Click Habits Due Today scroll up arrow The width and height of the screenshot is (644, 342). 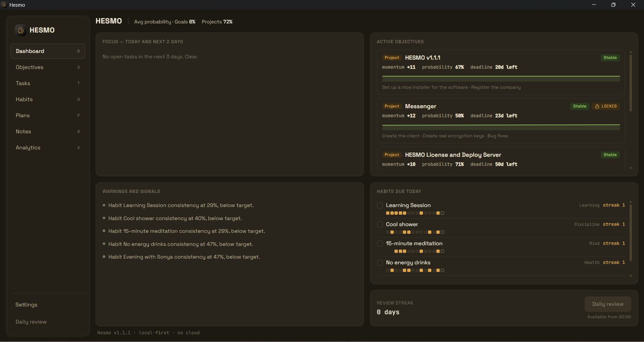click(631, 202)
